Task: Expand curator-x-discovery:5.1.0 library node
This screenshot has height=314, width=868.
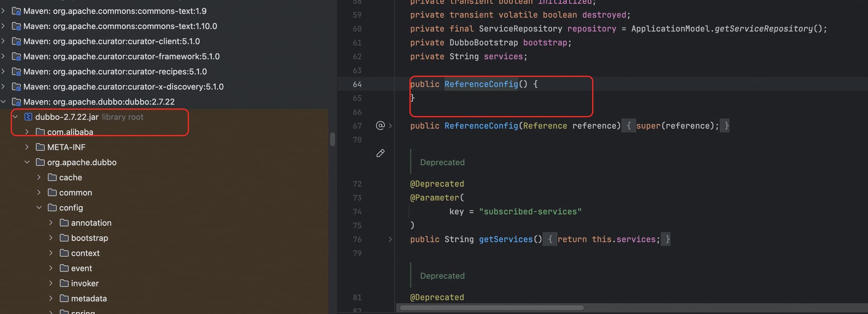Action: (x=3, y=86)
